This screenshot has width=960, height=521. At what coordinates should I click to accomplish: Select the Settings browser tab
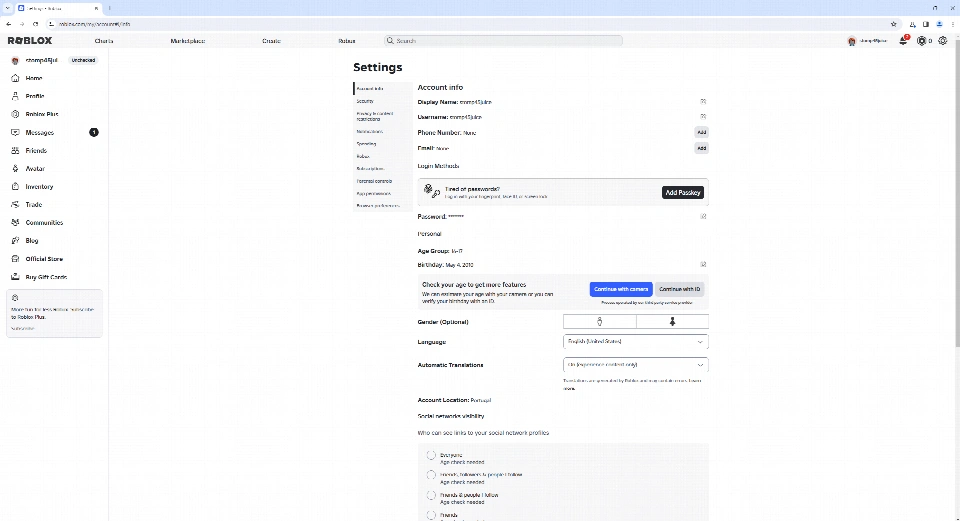coord(58,9)
